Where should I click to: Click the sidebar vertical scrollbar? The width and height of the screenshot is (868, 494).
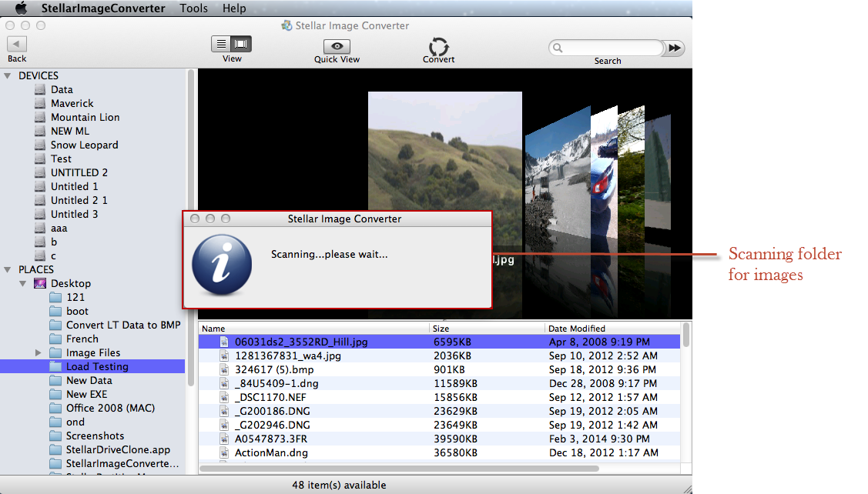click(191, 227)
